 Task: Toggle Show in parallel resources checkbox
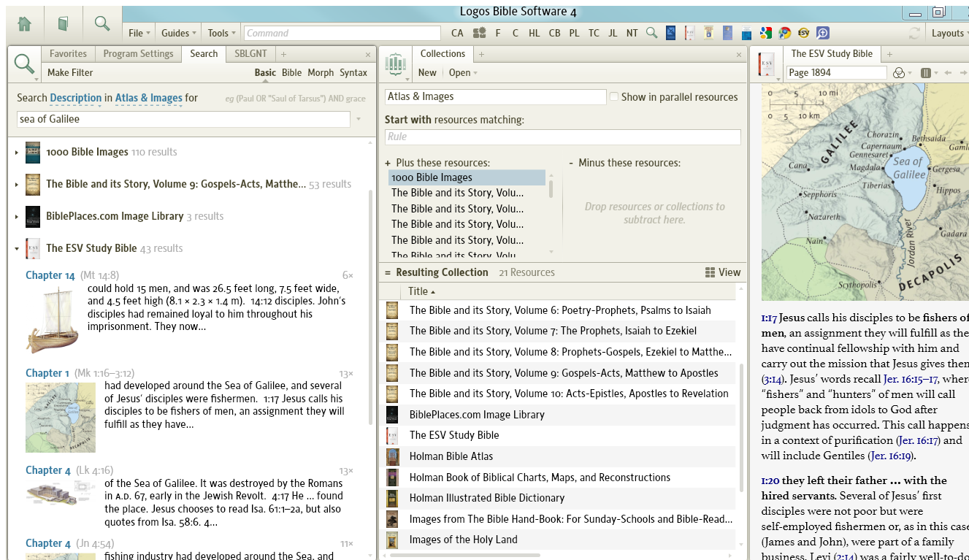[613, 96]
